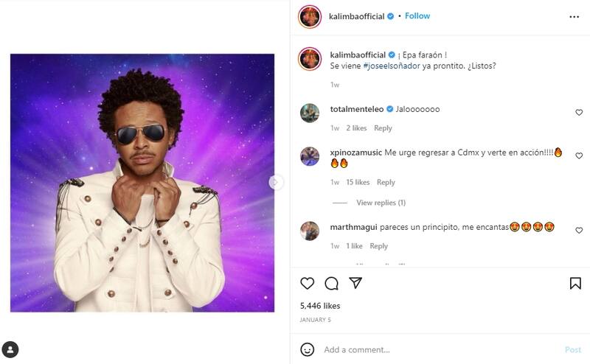Like the post with heart icon
The width and height of the screenshot is (590, 364).
tap(308, 283)
